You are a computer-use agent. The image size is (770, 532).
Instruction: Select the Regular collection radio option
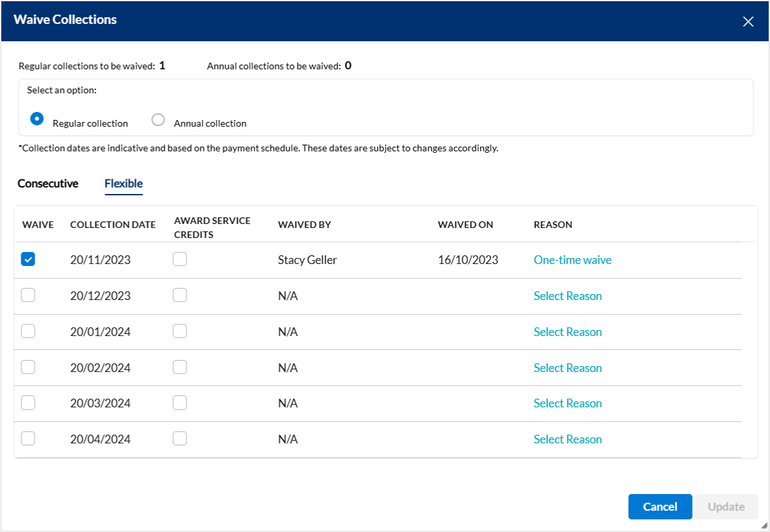pos(37,119)
